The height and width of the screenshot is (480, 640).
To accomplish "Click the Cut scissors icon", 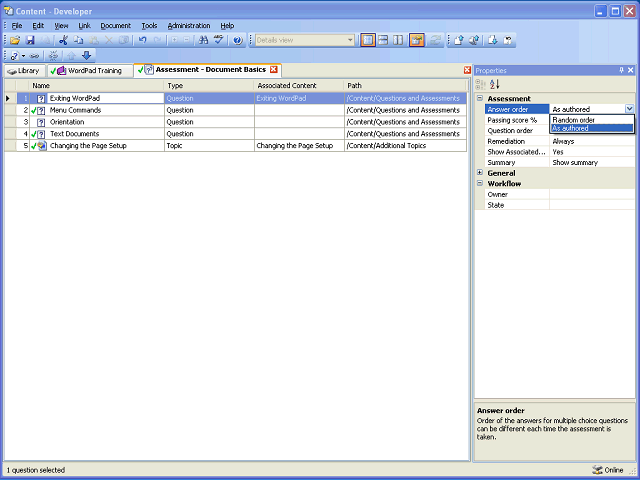I will (x=63, y=40).
